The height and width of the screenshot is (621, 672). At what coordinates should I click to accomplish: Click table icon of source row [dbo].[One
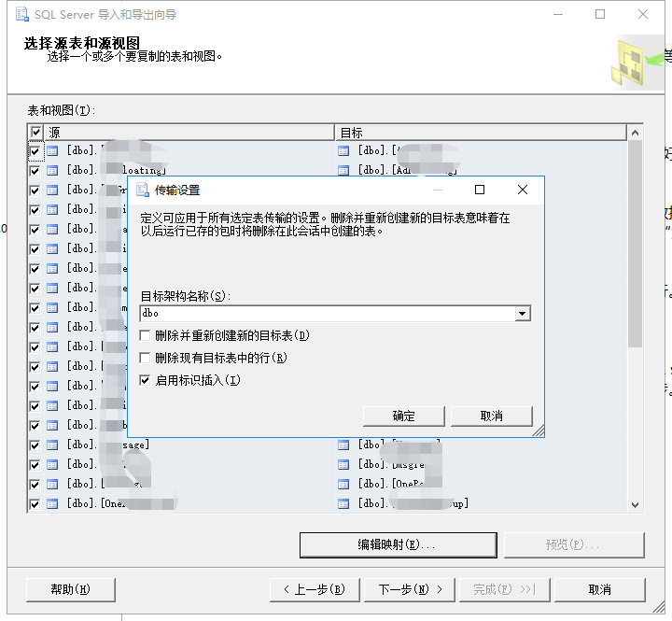tap(52, 504)
